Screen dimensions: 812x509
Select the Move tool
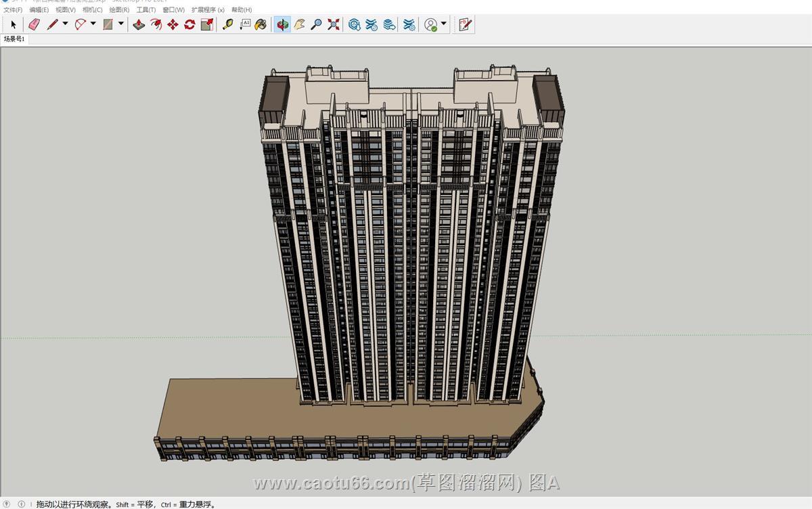coord(173,24)
